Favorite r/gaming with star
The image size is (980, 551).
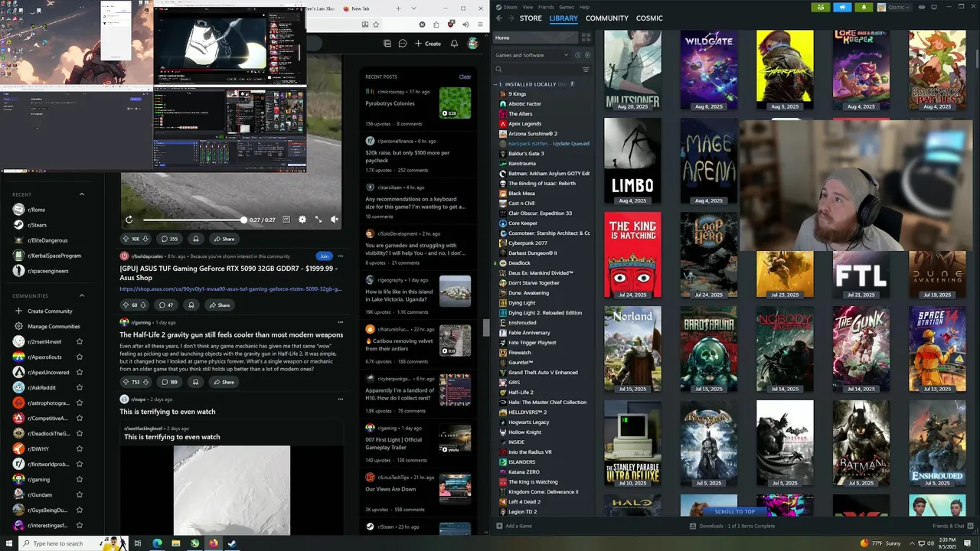click(x=80, y=480)
